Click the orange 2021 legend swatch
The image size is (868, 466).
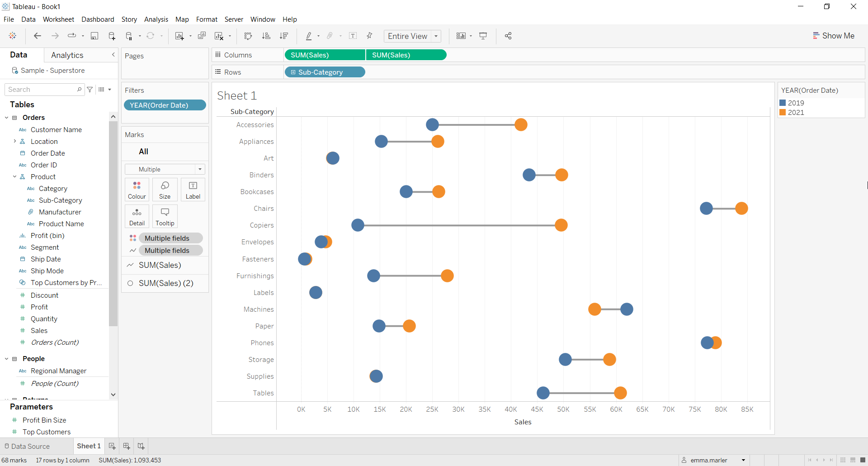(783, 113)
